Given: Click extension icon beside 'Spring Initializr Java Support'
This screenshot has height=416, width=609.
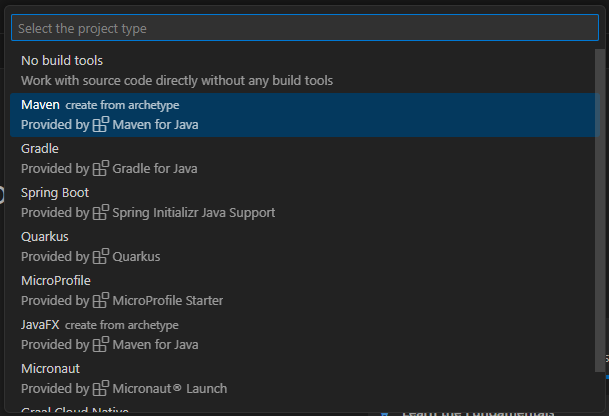Looking at the screenshot, I should coord(100,213).
